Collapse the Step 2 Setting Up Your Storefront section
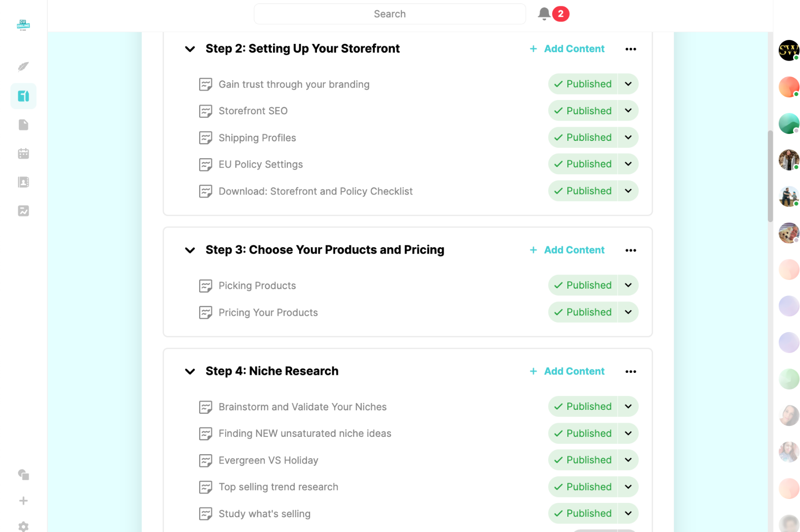The height and width of the screenshot is (532, 800). [x=190, y=49]
